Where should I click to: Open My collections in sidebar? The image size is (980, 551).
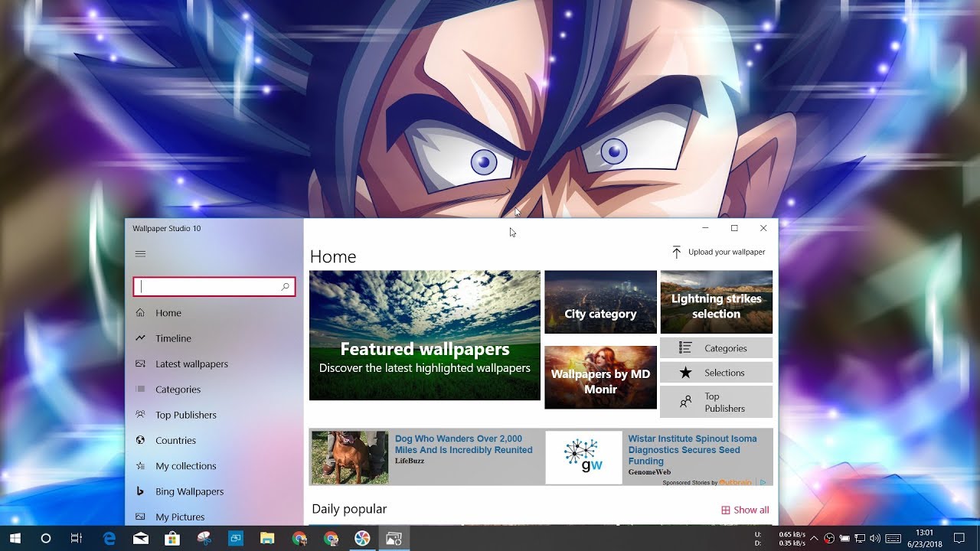(x=185, y=466)
